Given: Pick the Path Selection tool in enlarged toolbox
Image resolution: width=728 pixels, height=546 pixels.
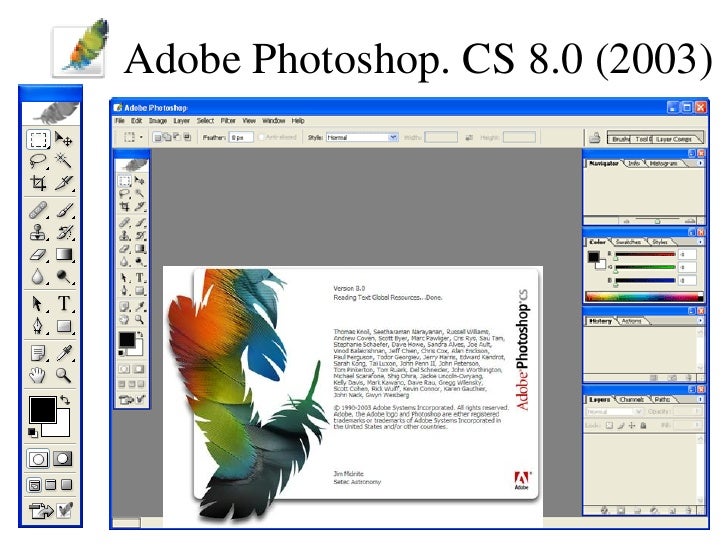Looking at the screenshot, I should [x=38, y=304].
